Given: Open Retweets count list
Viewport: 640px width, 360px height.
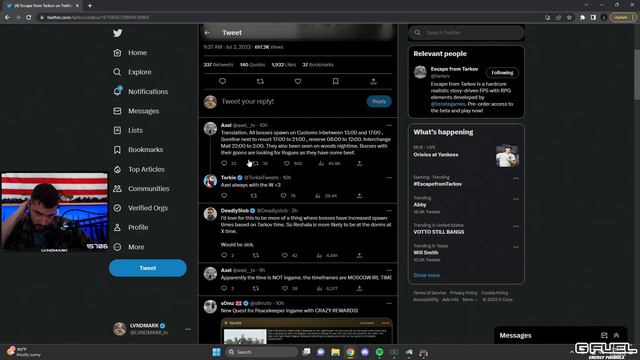Looking at the screenshot, I should [x=218, y=64].
